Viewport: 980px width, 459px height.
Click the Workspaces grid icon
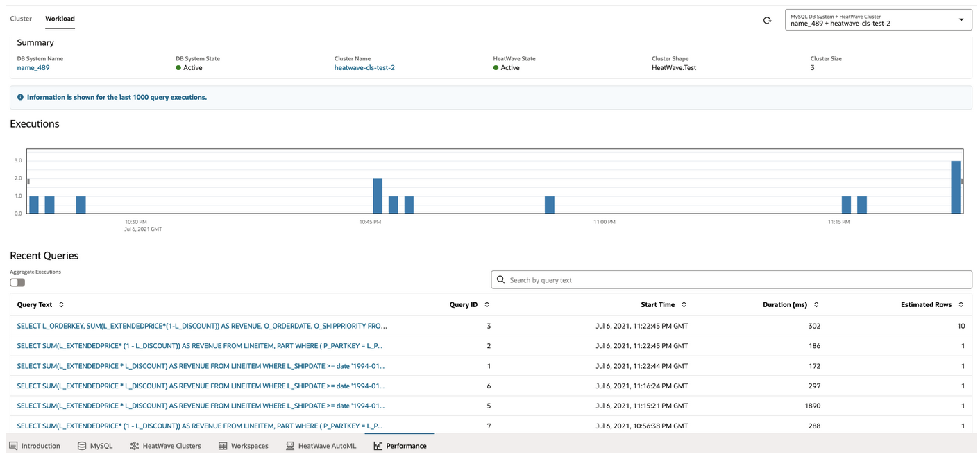coord(223,446)
